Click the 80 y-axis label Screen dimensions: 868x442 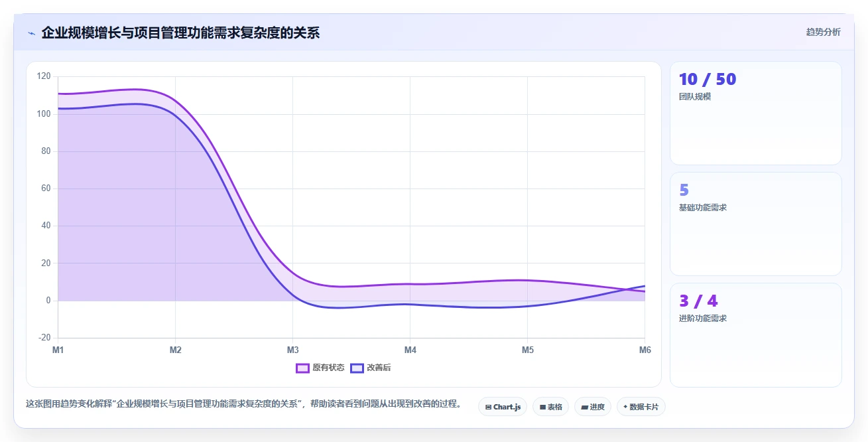pyautogui.click(x=46, y=151)
